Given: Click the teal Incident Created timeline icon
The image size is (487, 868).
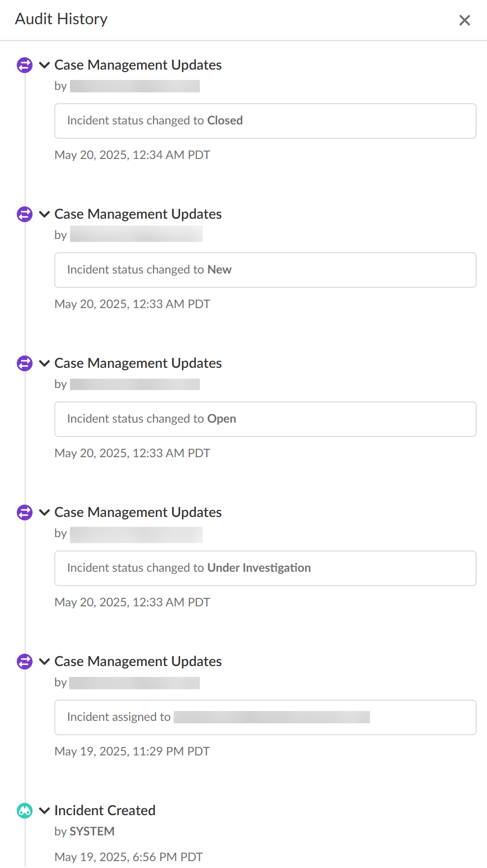Looking at the screenshot, I should (25, 811).
